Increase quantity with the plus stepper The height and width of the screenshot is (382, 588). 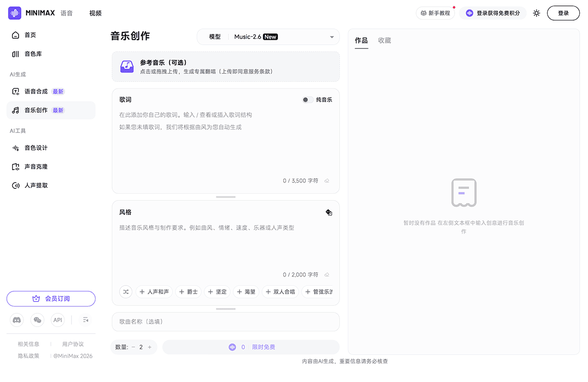149,347
